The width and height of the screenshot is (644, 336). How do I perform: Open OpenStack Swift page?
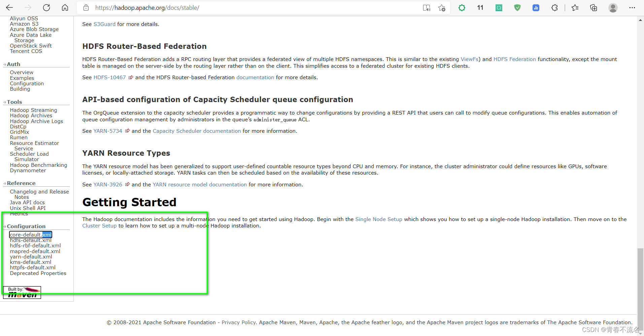coord(31,46)
